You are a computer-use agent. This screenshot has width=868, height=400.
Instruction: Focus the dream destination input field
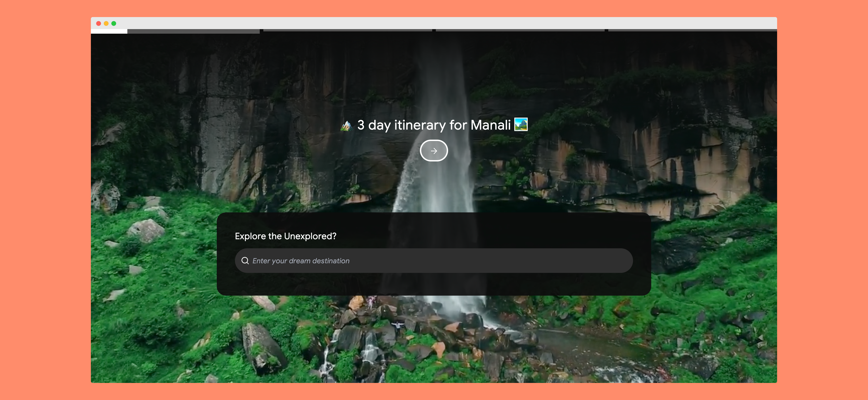[438, 261]
